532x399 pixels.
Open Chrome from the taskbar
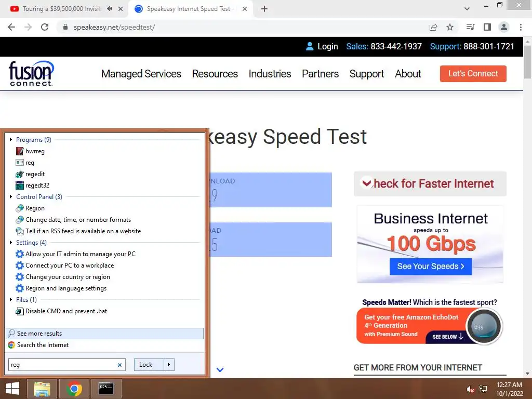point(74,389)
